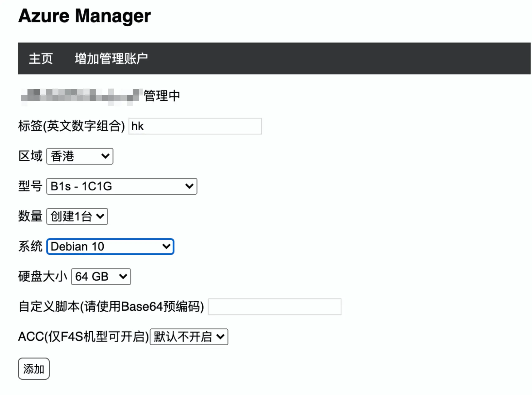Click the Azure Manager page heading
The height and width of the screenshot is (395, 532).
(85, 16)
